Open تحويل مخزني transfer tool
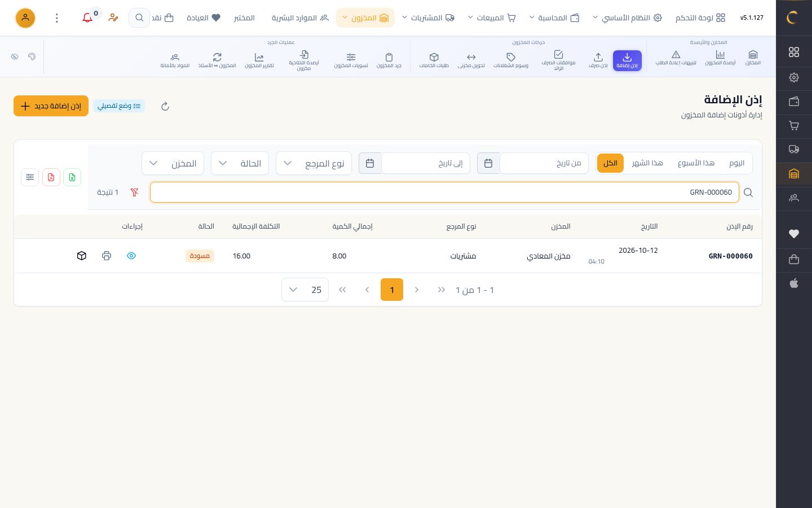This screenshot has width=812, height=508. click(471, 60)
